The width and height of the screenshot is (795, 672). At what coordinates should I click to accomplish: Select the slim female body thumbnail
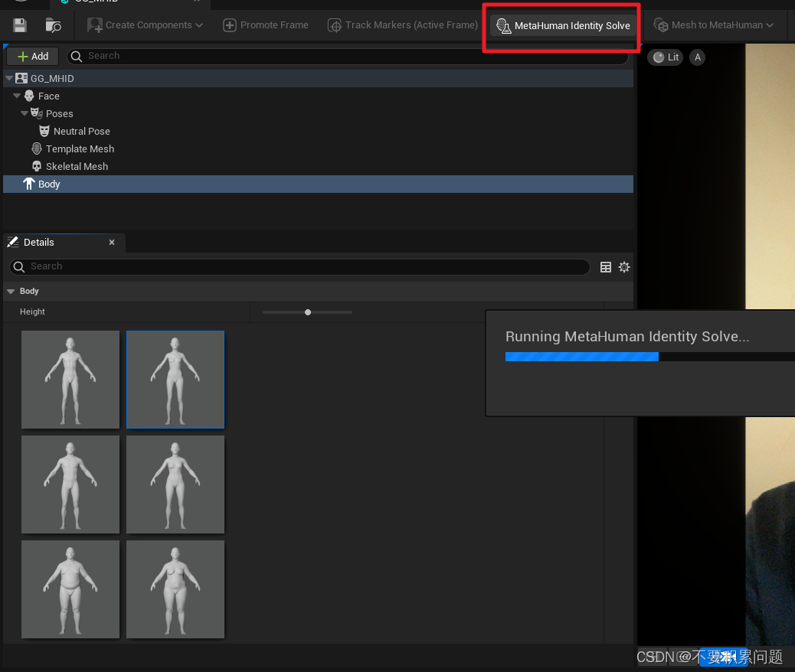pyautogui.click(x=175, y=380)
